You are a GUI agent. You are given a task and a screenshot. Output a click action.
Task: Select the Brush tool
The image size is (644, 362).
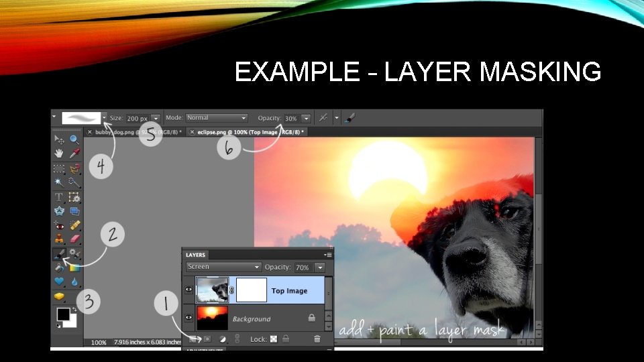59,254
